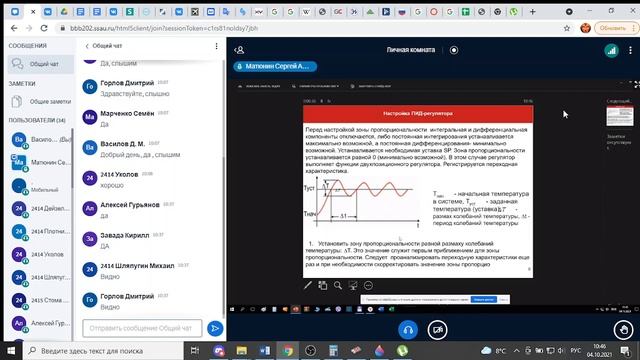Screen dimensions: 640x360
Task: Select 2414 Дейвел user in list
Action: tap(40, 209)
